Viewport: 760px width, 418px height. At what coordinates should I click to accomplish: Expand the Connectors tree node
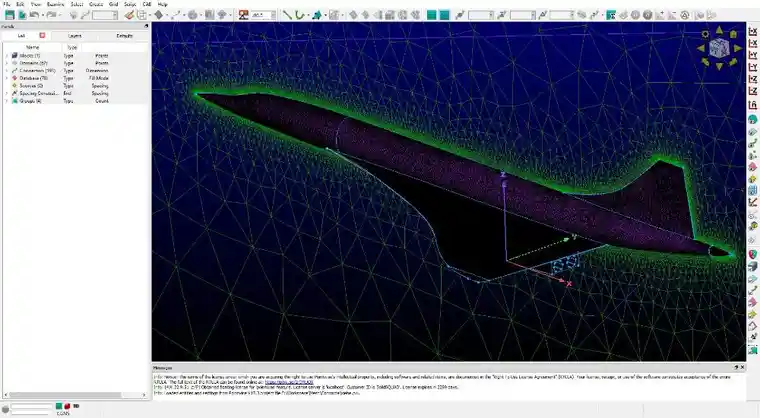[x=6, y=71]
